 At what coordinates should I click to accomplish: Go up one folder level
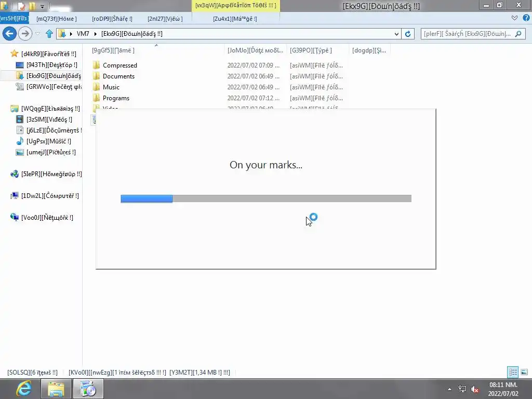[49, 34]
